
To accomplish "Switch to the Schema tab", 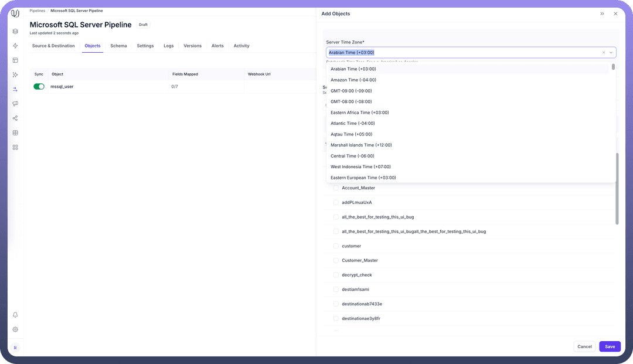I will 118,46.
